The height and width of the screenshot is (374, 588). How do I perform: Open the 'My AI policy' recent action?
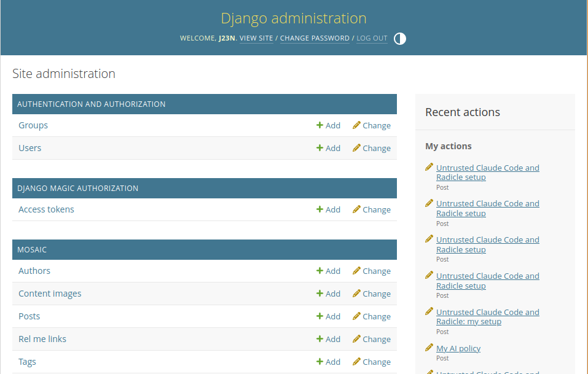(x=458, y=348)
